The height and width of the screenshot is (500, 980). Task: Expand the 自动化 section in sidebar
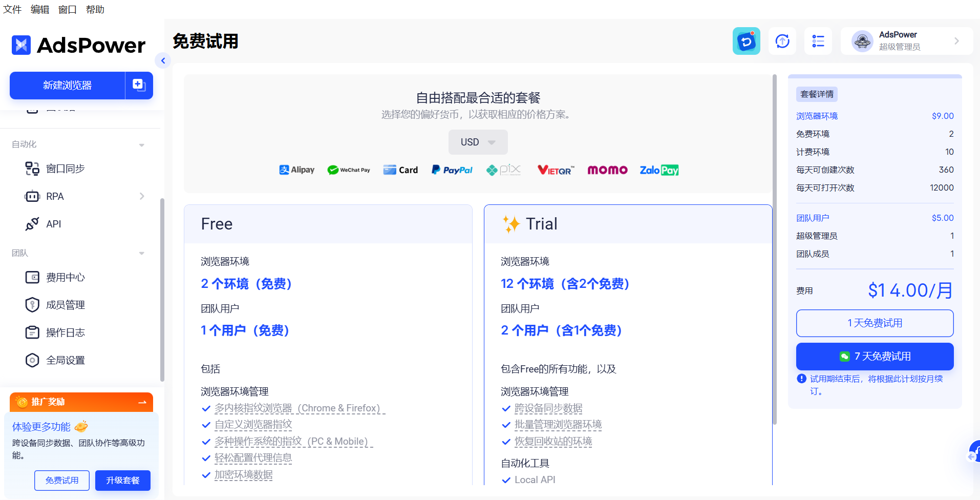coord(142,144)
